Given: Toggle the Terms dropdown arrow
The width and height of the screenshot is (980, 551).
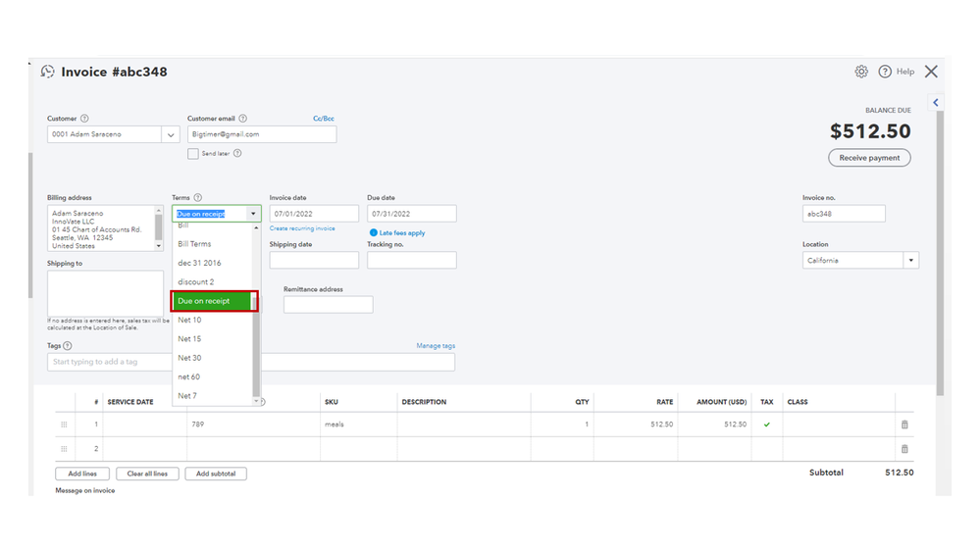Looking at the screenshot, I should click(x=253, y=215).
